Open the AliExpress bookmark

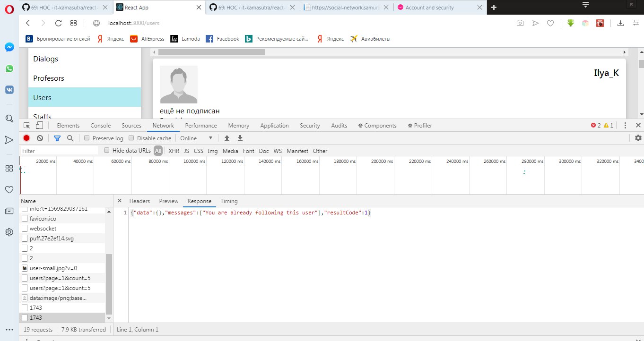[147, 39]
